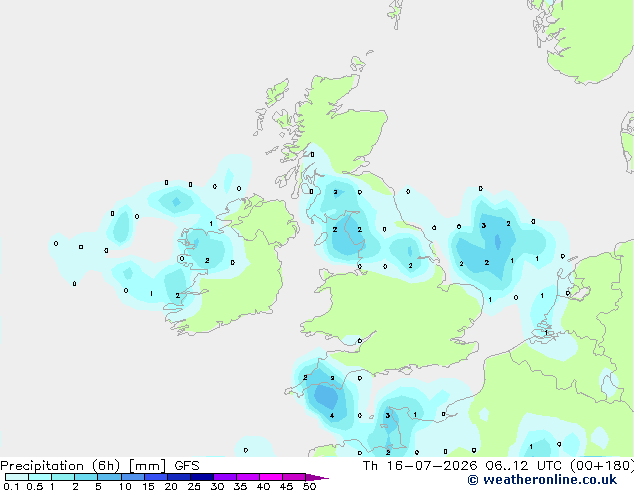The width and height of the screenshot is (634, 490).
Task: Click the '25' legend scale label
Action: (194, 486)
